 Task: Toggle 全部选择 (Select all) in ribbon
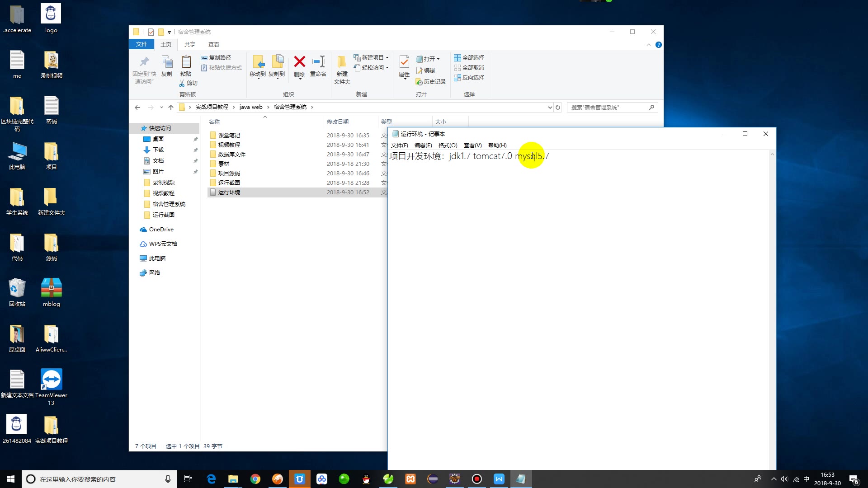click(x=469, y=57)
